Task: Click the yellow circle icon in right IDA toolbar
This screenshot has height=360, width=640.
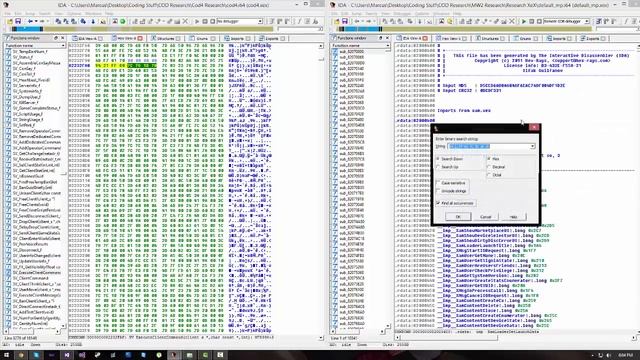Action: tap(449, 21)
